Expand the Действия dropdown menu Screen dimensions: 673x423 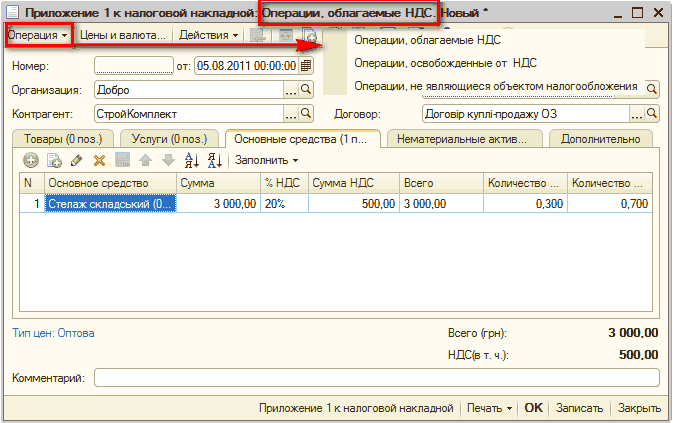[209, 35]
